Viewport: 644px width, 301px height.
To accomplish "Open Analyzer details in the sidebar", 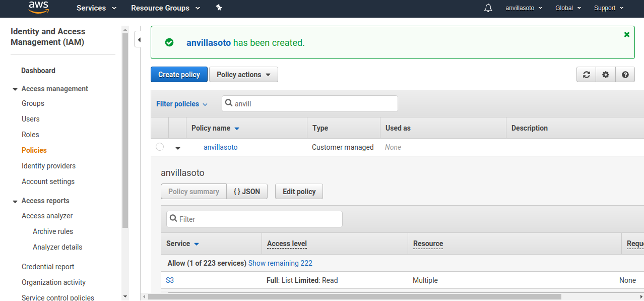I will tap(57, 247).
